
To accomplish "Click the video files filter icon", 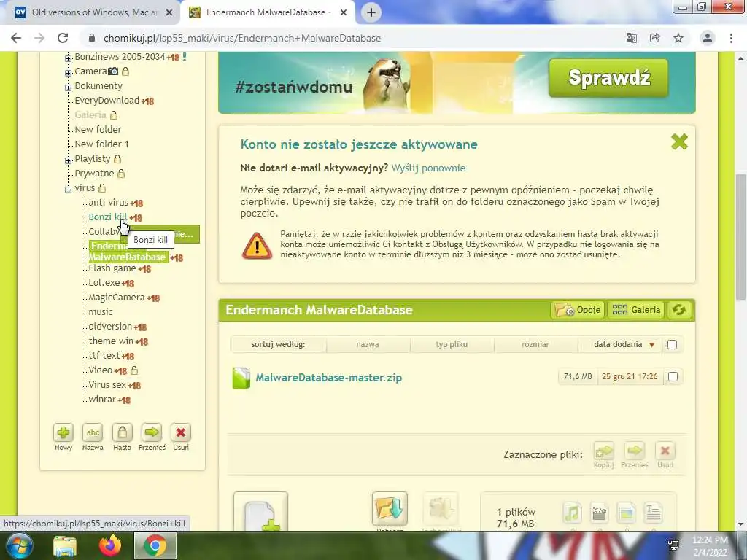I will coord(599,513).
